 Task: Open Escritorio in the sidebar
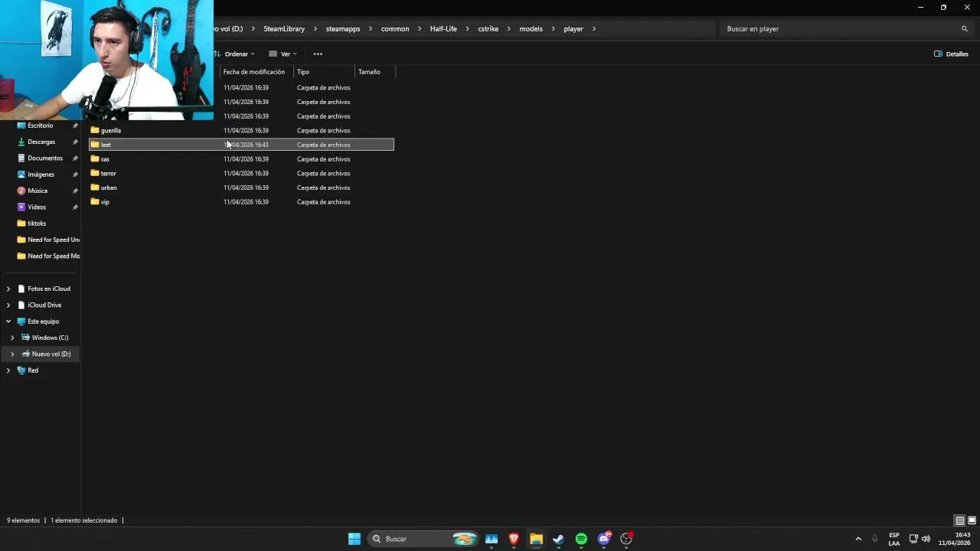(x=41, y=126)
